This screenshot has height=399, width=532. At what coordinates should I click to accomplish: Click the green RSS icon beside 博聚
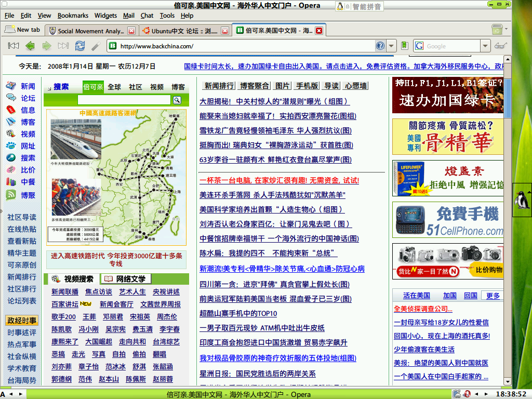point(11,195)
